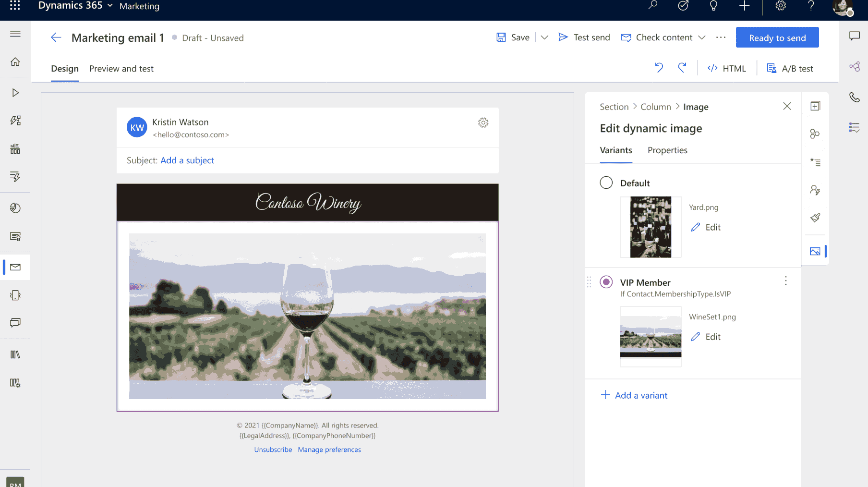Switch to the Properties tab
The height and width of the screenshot is (487, 868).
click(x=667, y=150)
